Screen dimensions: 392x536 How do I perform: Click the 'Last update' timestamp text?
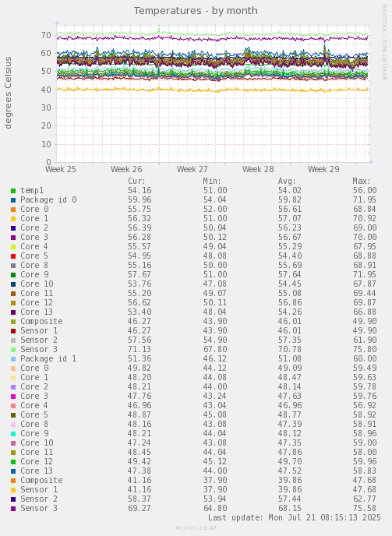[x=294, y=517]
